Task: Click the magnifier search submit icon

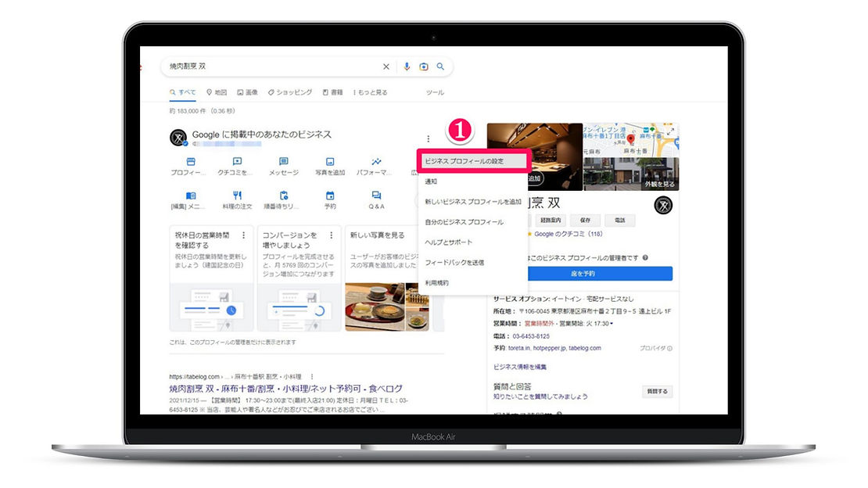Action: coord(440,66)
